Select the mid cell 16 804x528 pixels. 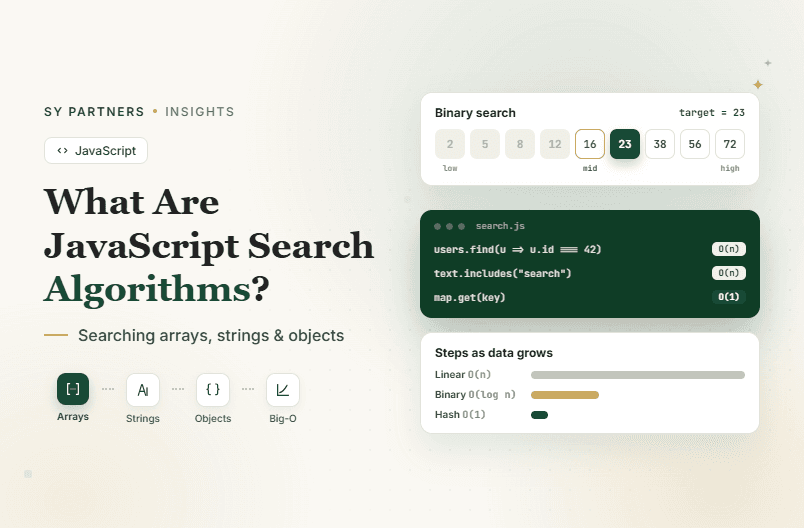coord(590,144)
